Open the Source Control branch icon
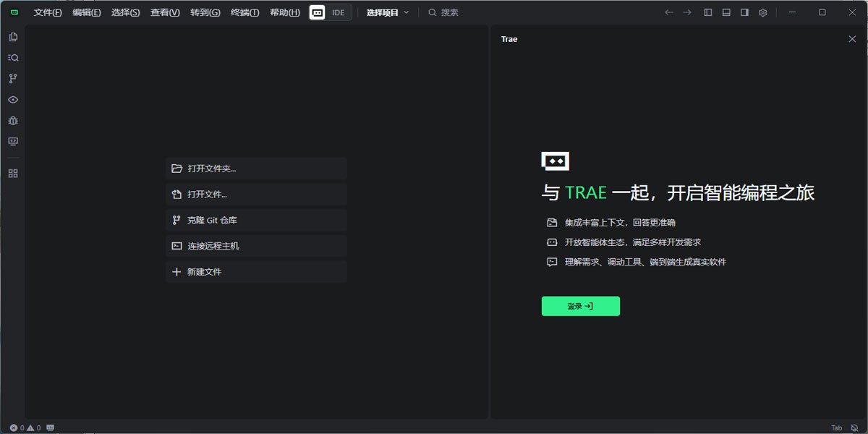 (13, 79)
